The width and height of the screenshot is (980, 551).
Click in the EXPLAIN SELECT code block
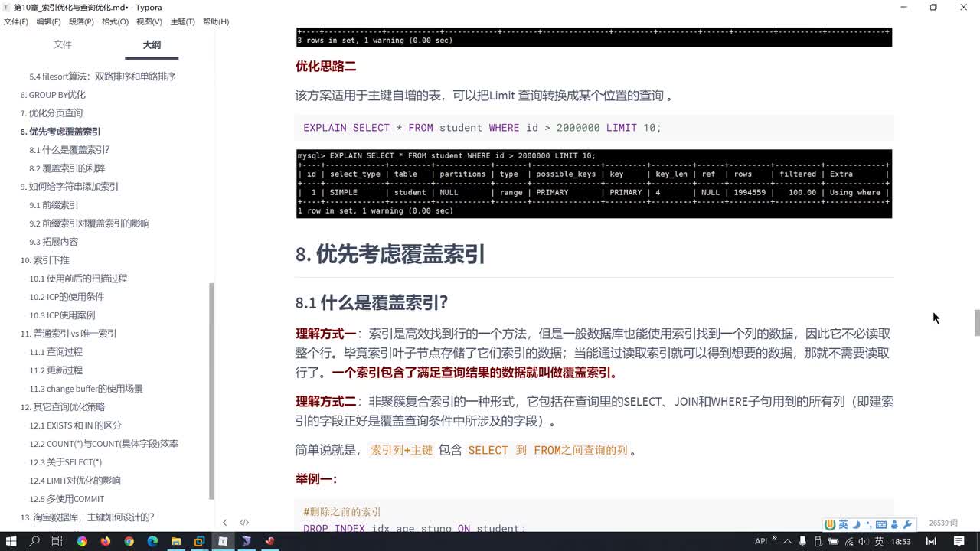pyautogui.click(x=594, y=128)
